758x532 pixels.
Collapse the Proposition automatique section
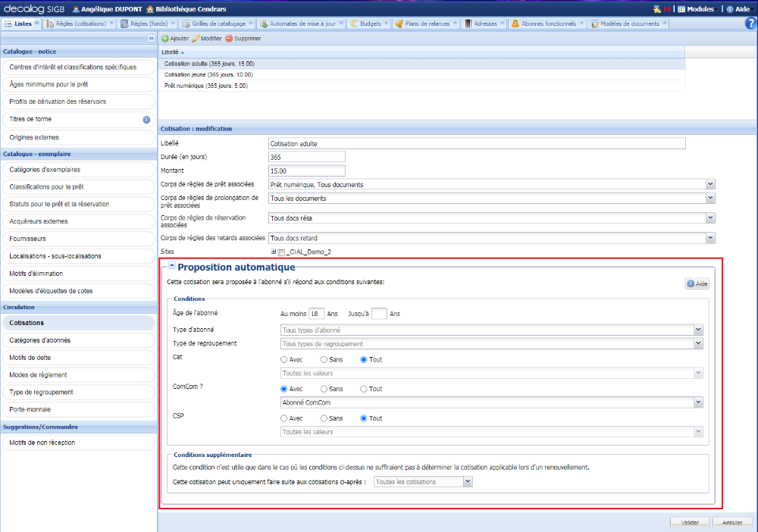tap(172, 266)
